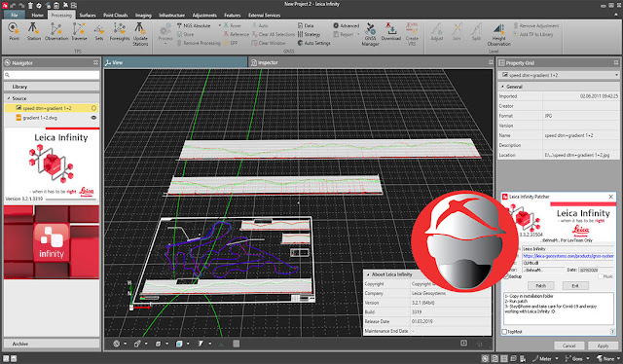Viewport: 623px width, 364px height.
Task: Collapse the Source tree section
Action: click(9, 98)
